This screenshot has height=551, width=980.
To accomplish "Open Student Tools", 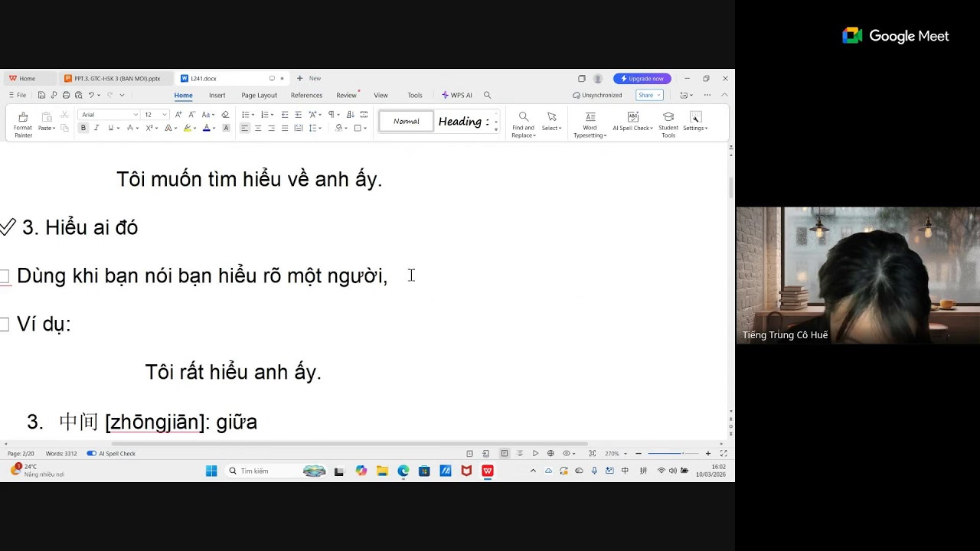I will tap(668, 125).
